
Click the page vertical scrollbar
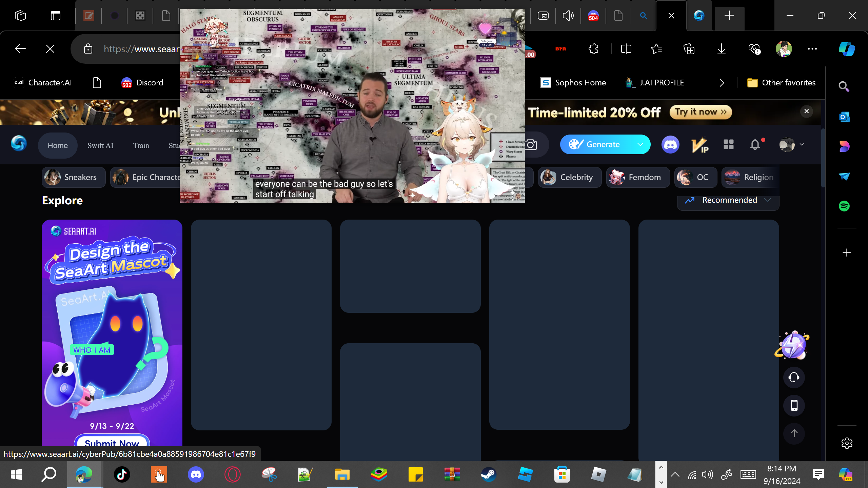pos(823,158)
